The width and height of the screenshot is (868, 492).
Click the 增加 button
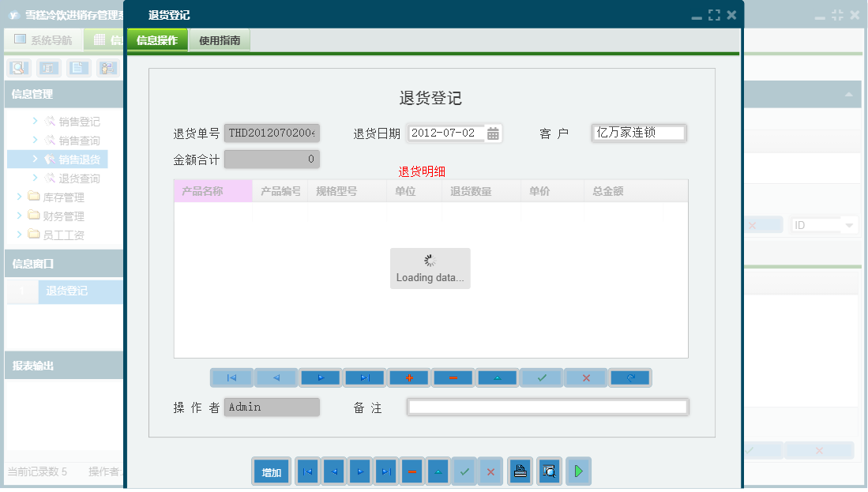click(271, 471)
